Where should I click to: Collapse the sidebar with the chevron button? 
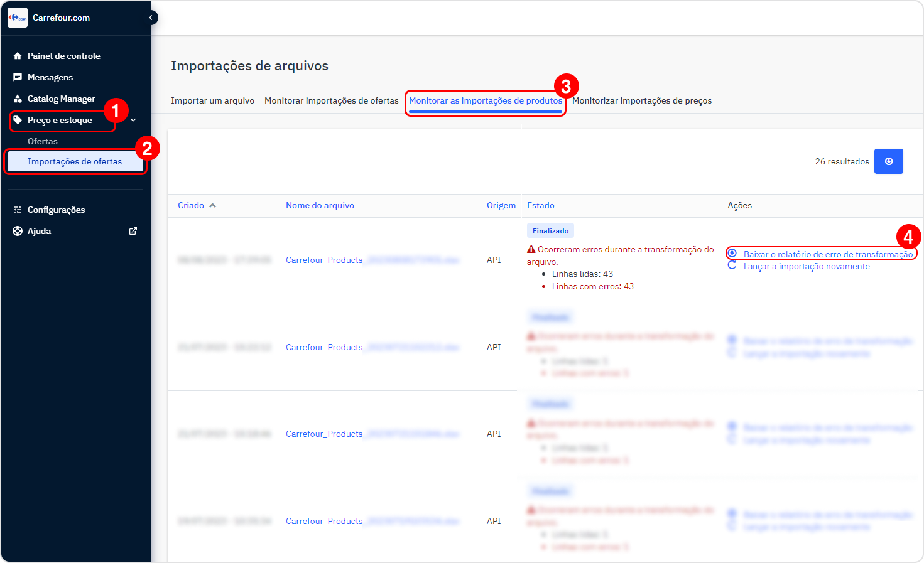[x=151, y=18]
